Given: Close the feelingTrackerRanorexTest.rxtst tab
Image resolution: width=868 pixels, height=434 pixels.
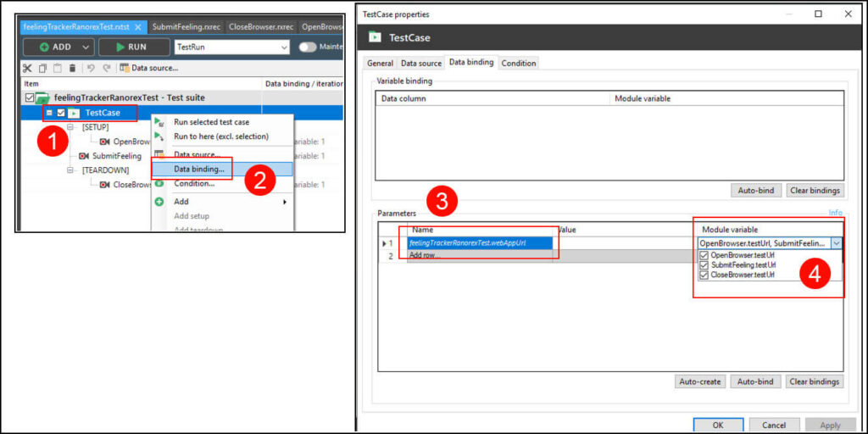Looking at the screenshot, I should click(x=138, y=26).
